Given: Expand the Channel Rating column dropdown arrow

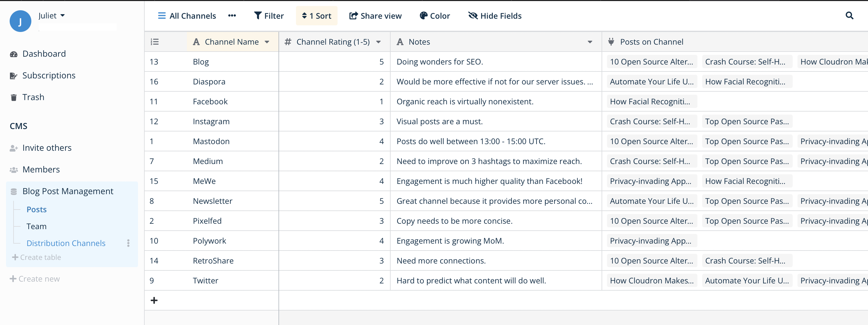Looking at the screenshot, I should (379, 42).
